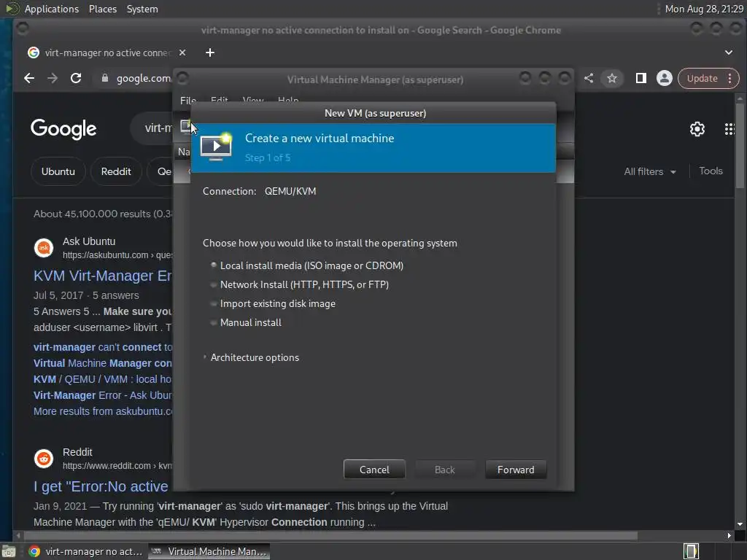747x560 pixels.
Task: Click the google.com address bar
Action: tap(144, 78)
